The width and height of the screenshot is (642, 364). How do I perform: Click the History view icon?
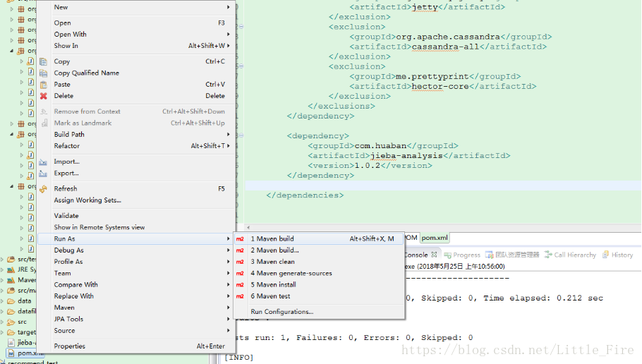605,255
